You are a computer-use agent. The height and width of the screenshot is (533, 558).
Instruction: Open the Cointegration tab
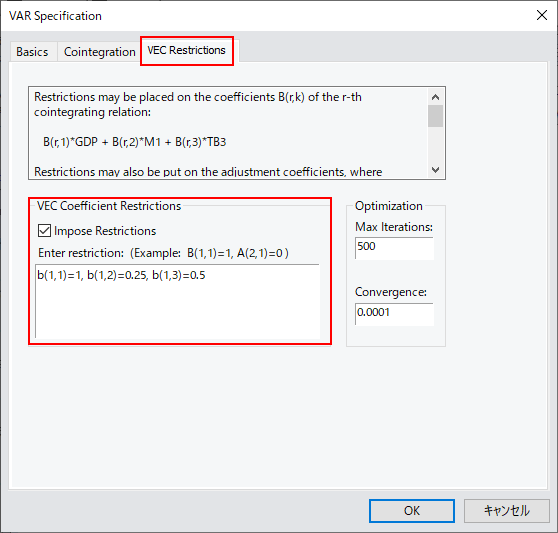[x=100, y=52]
